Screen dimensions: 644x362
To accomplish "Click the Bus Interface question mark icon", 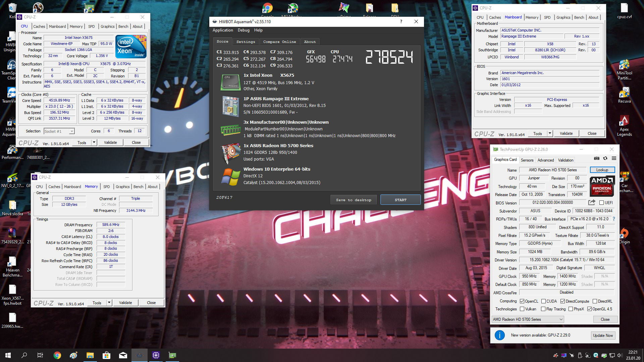I will (x=614, y=219).
